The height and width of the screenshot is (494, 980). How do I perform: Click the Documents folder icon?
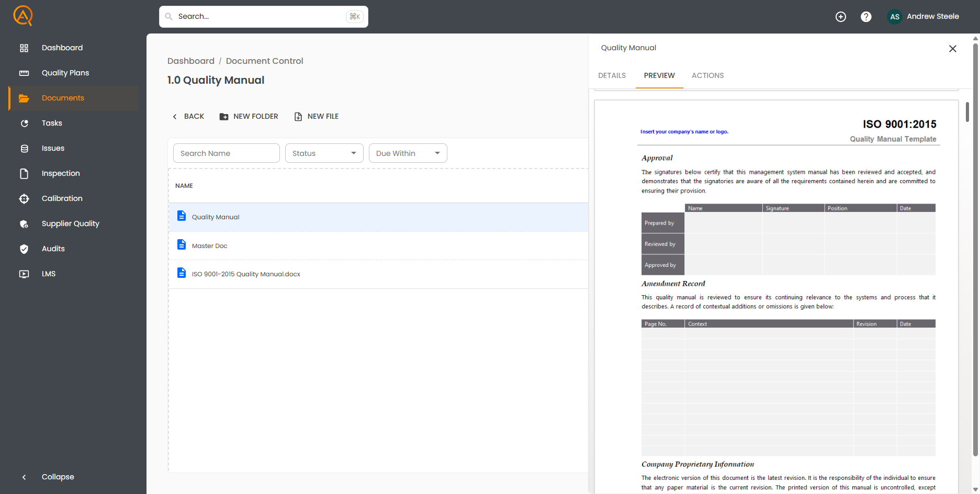(24, 98)
